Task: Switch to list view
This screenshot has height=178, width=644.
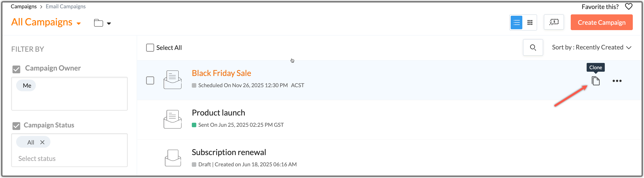Action: point(516,22)
